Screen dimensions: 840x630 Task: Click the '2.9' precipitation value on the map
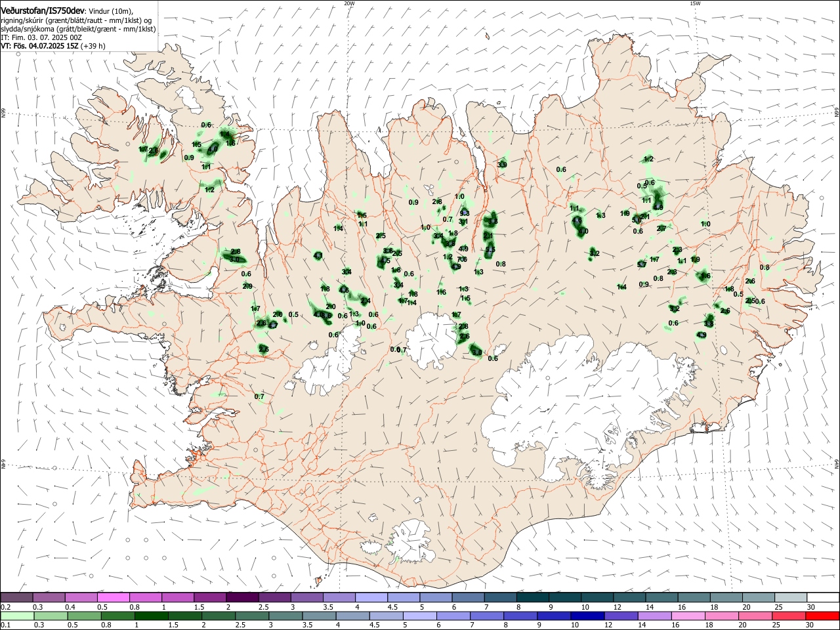tap(247, 286)
